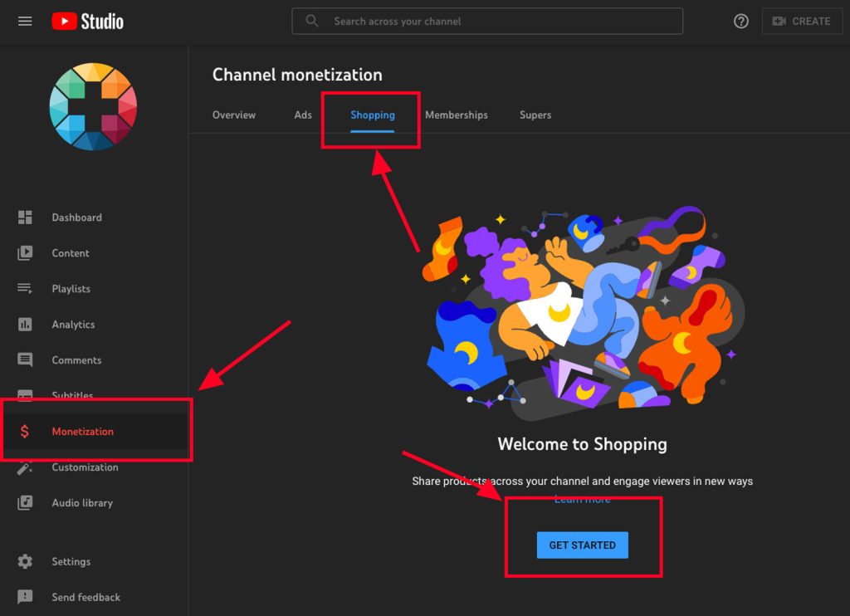Click the CREATE button

click(x=802, y=21)
